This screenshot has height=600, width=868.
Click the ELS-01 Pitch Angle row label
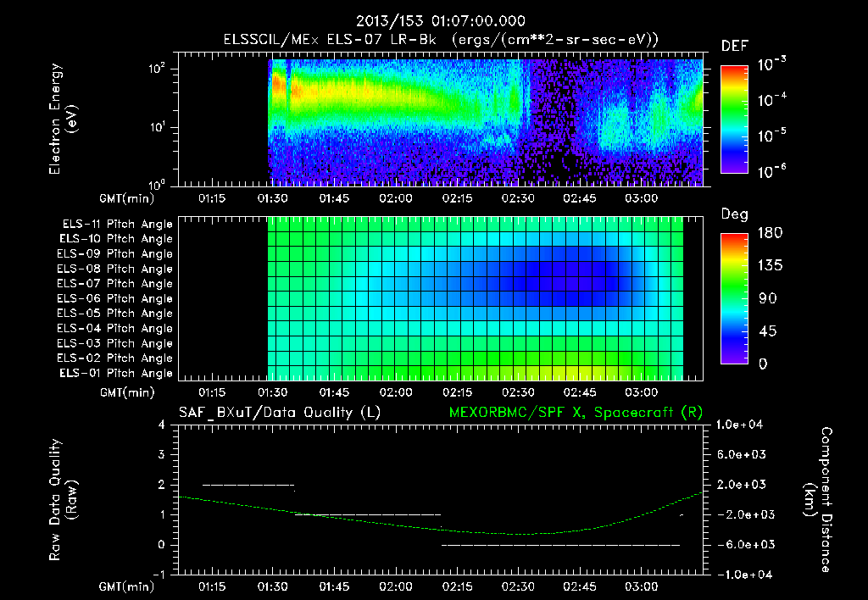click(x=116, y=374)
